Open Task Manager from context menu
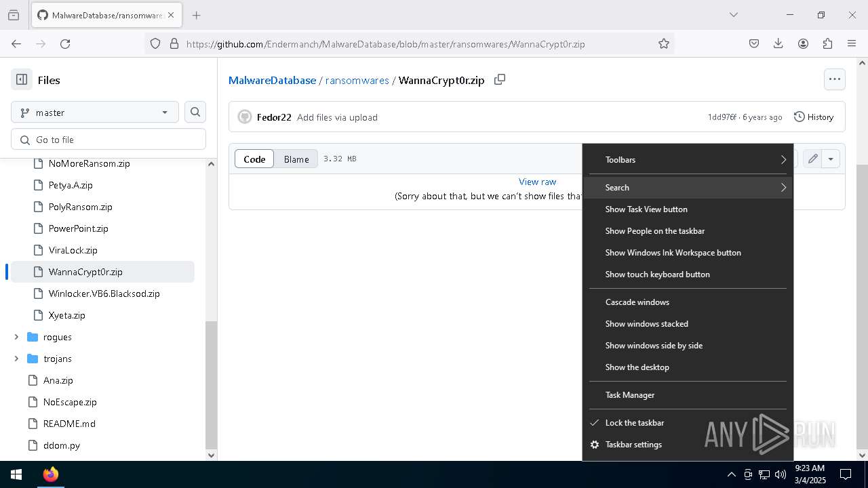This screenshot has height=488, width=868. (688, 395)
